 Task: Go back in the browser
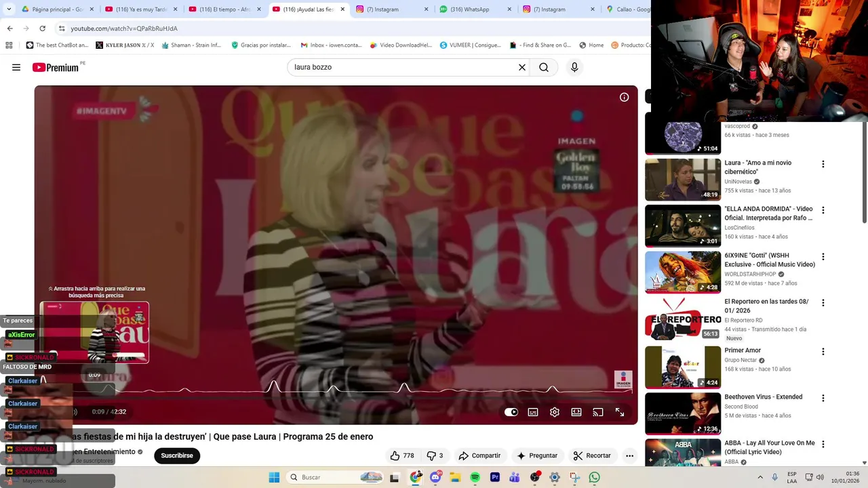(x=9, y=28)
